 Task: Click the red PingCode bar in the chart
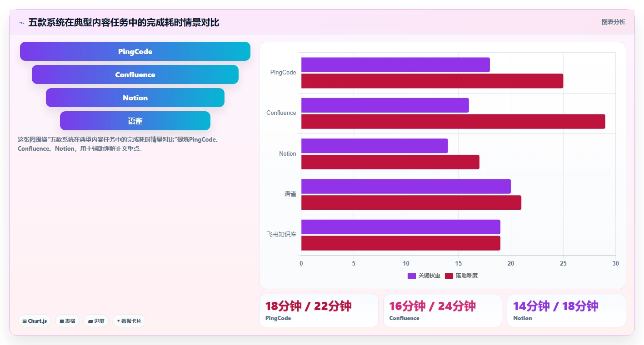point(432,81)
